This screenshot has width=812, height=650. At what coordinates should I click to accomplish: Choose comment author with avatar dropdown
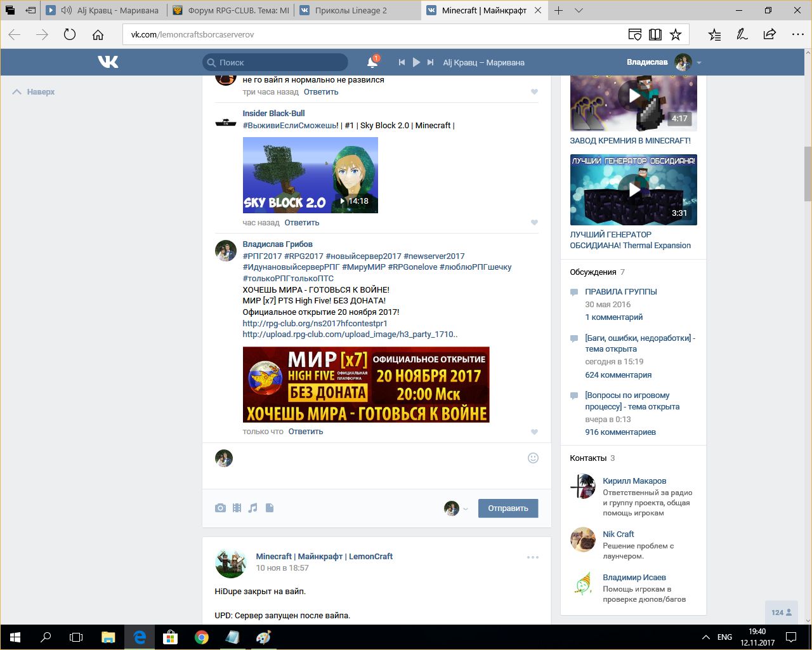click(x=456, y=508)
